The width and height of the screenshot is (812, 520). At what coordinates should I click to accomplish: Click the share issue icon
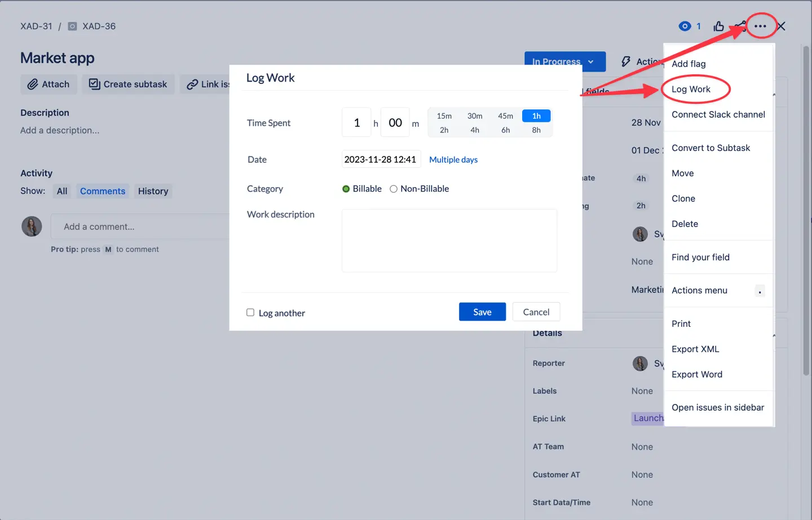pos(740,26)
